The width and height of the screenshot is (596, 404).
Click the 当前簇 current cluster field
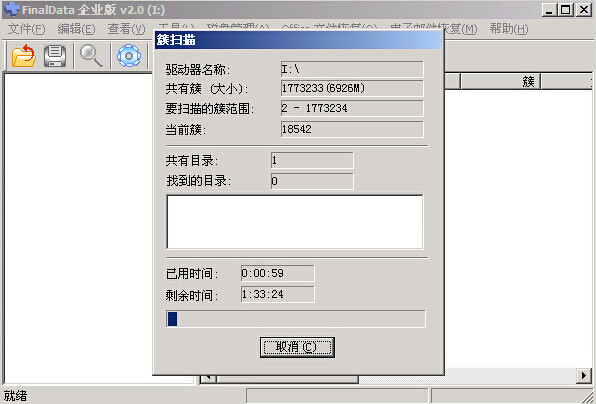pyautogui.click(x=352, y=129)
